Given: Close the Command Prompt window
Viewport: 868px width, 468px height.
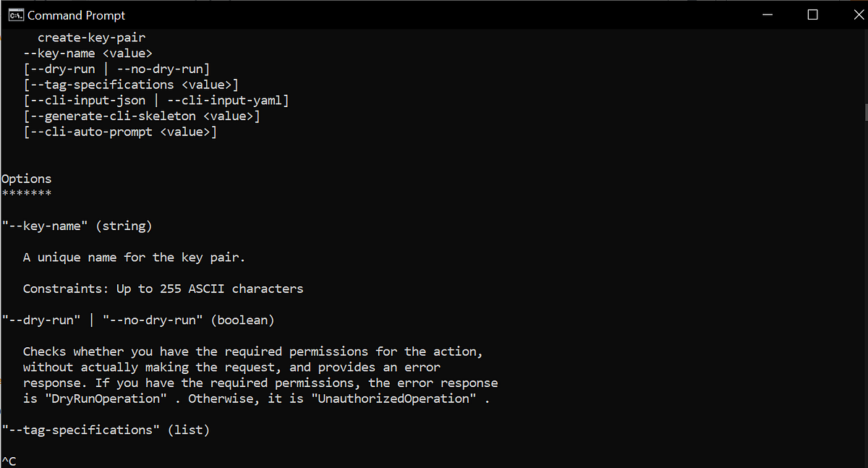Looking at the screenshot, I should coord(858,14).
